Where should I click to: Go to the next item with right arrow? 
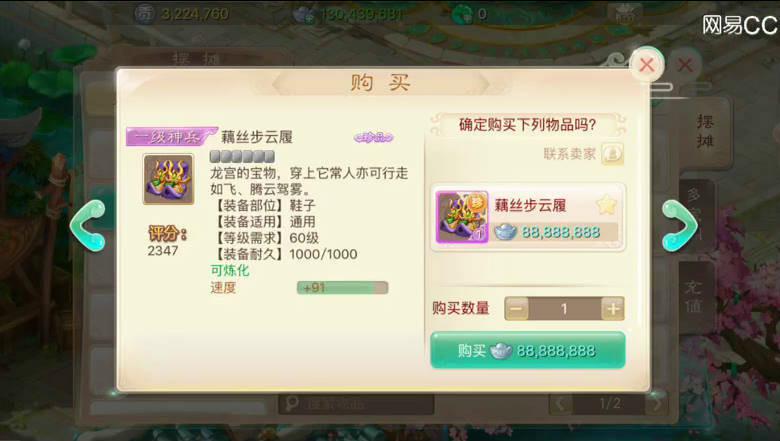coord(680,225)
